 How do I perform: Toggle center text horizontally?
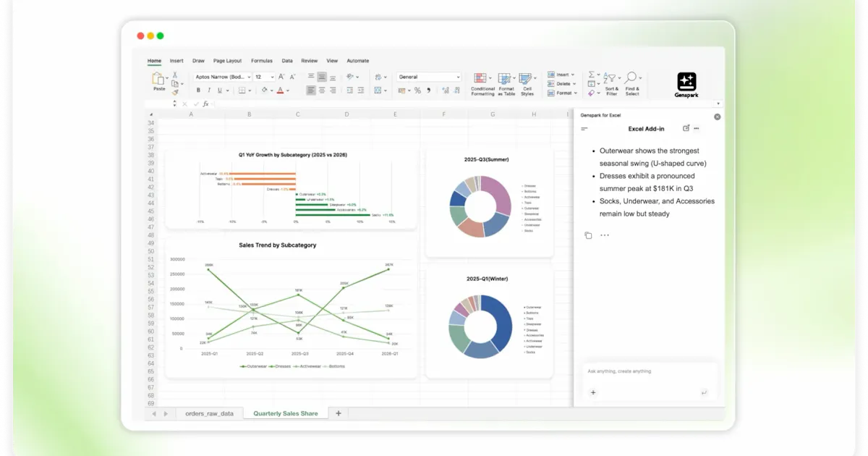[322, 90]
